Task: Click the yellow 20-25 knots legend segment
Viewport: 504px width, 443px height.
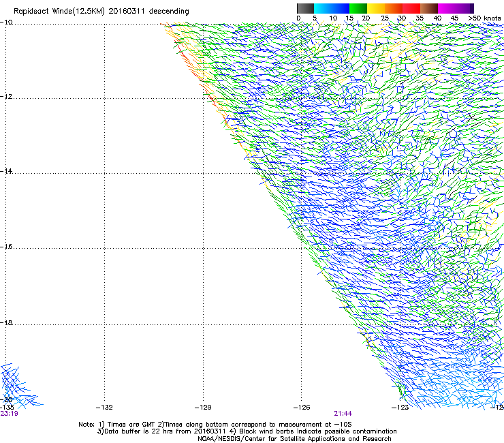Action: click(376, 8)
